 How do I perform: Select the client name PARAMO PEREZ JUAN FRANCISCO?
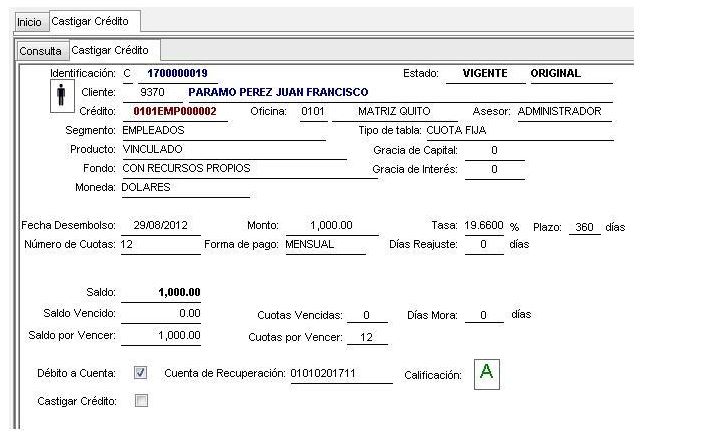pyautogui.click(x=278, y=92)
